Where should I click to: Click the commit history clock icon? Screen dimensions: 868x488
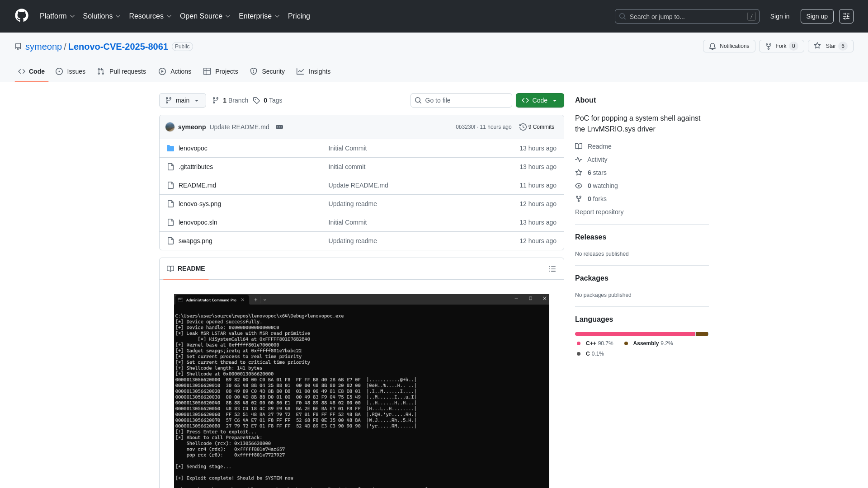524,127
